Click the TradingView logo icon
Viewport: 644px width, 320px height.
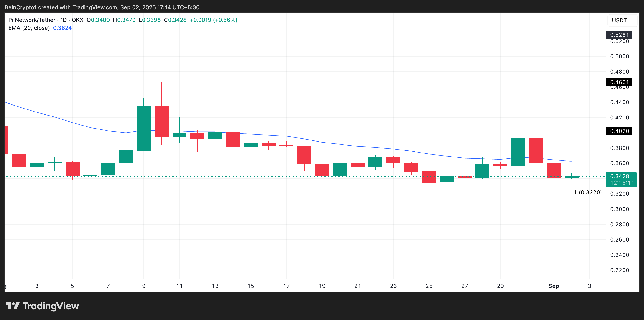(12, 306)
